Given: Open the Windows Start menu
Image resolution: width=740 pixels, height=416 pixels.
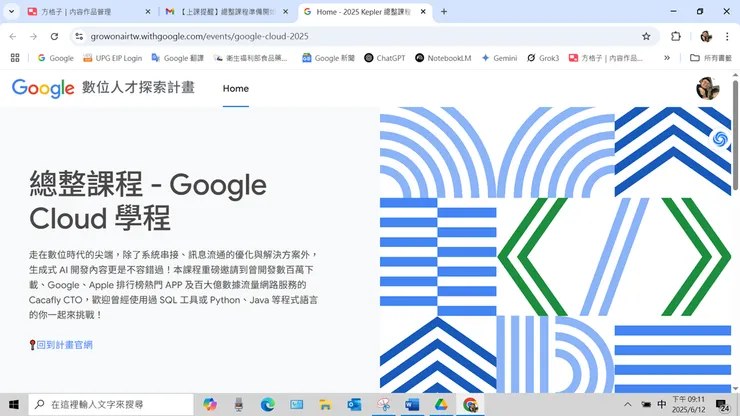Looking at the screenshot, I should (14, 405).
